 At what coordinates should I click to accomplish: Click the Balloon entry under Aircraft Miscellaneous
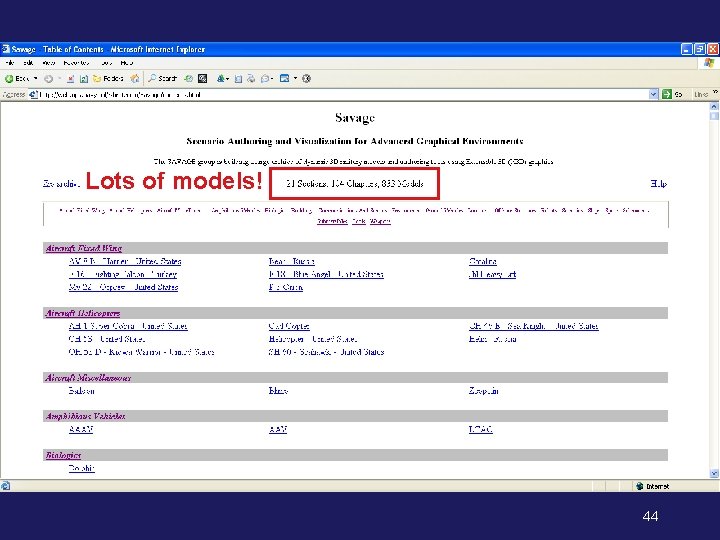pos(82,391)
